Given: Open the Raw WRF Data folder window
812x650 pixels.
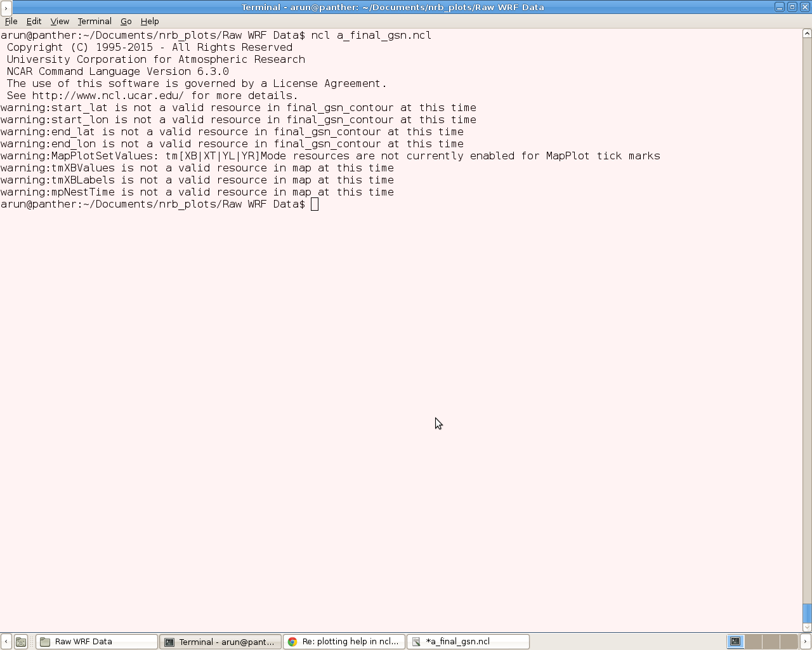Looking at the screenshot, I should 96,642.
